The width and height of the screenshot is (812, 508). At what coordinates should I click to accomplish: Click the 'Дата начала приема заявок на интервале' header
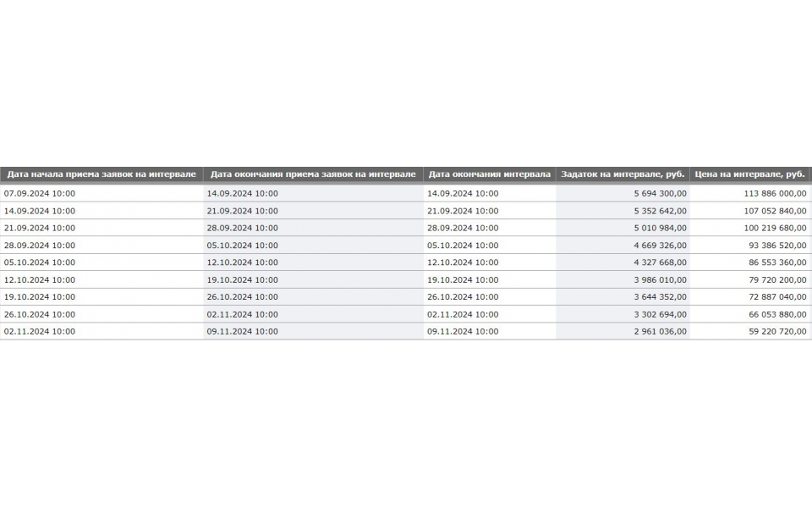pyautogui.click(x=101, y=174)
